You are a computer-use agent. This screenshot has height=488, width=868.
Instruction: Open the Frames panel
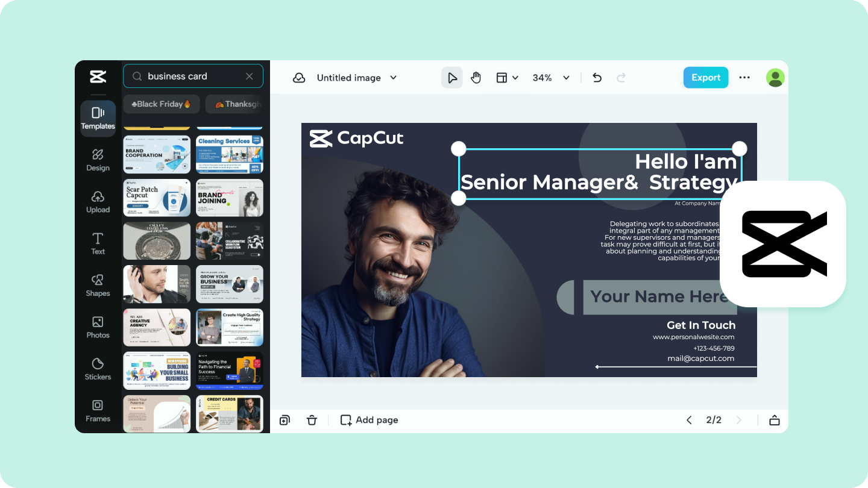(98, 411)
